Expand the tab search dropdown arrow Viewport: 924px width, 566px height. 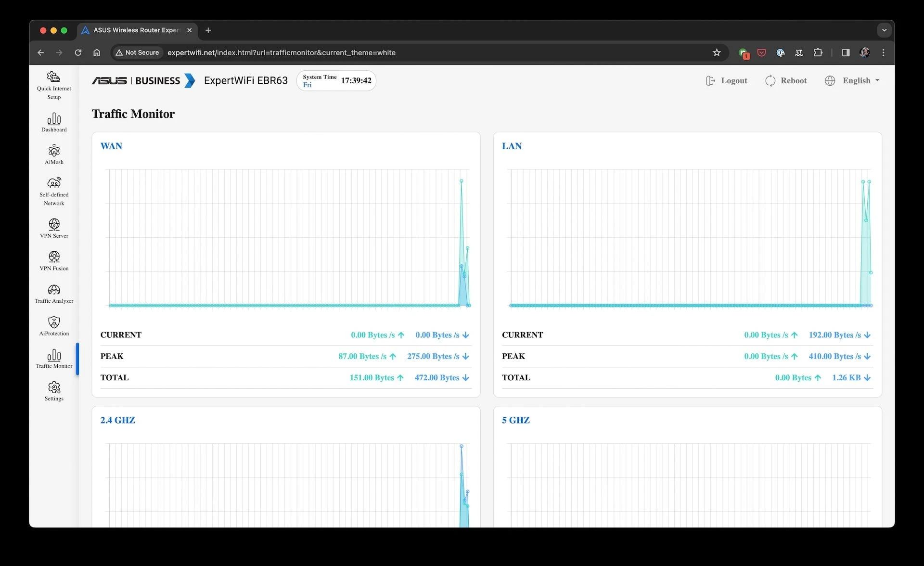(884, 30)
